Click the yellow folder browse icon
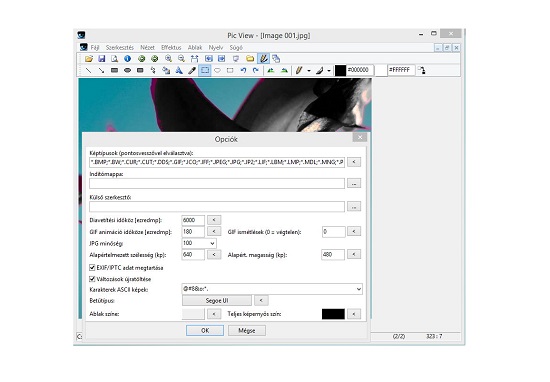This screenshot has width=550, height=382. point(250,59)
